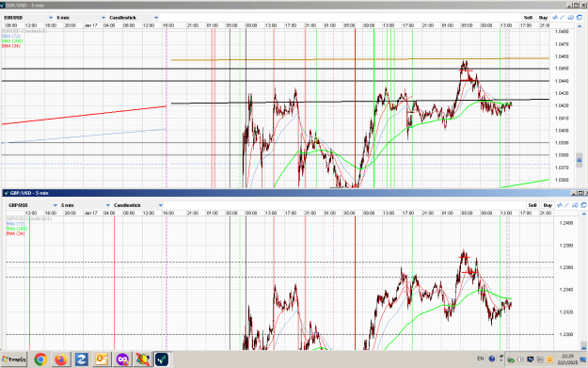Open Outlook from the taskbar
Image resolution: width=588 pixels, height=368 pixels.
102,360
